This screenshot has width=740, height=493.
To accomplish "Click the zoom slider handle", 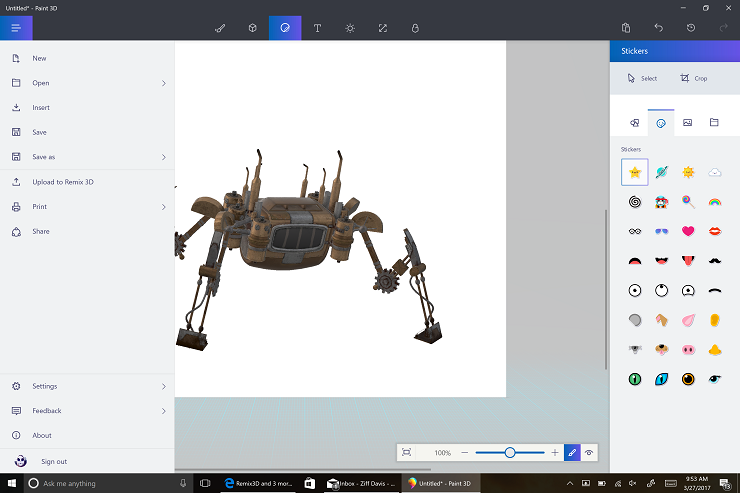I will point(510,452).
